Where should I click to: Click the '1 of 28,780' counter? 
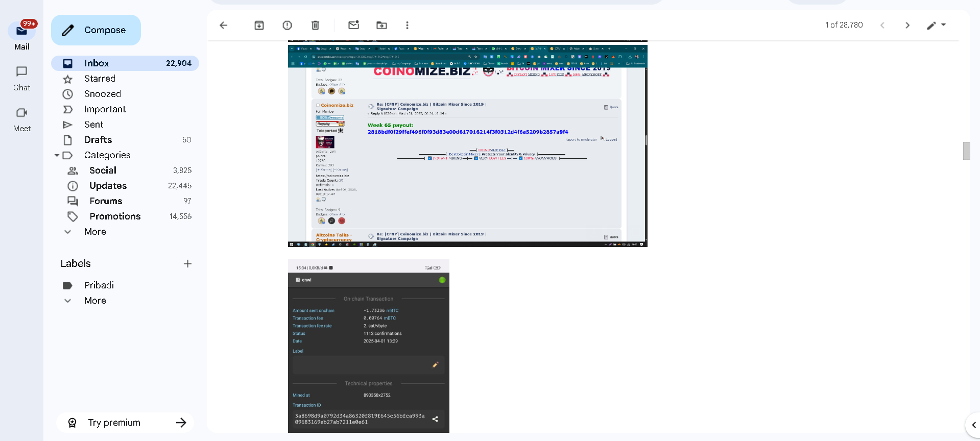[844, 25]
